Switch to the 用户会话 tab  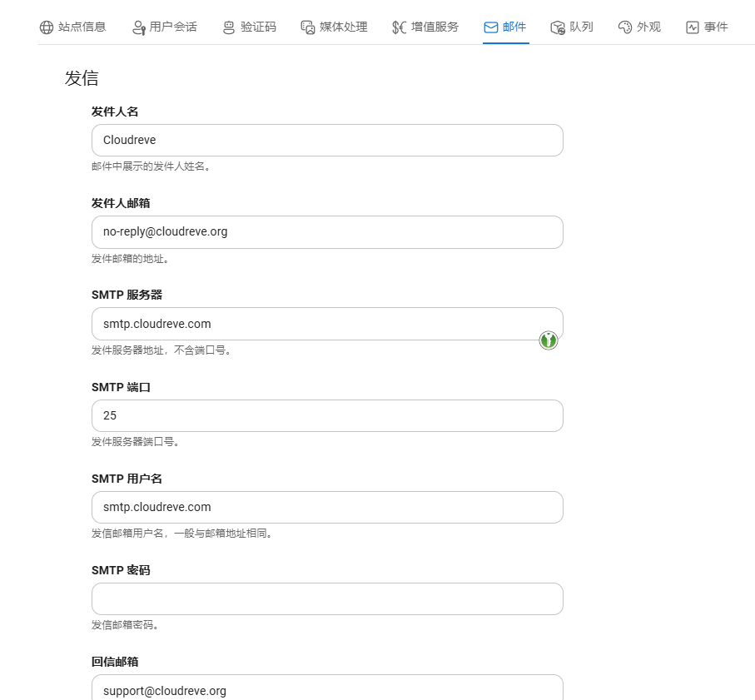[x=164, y=27]
